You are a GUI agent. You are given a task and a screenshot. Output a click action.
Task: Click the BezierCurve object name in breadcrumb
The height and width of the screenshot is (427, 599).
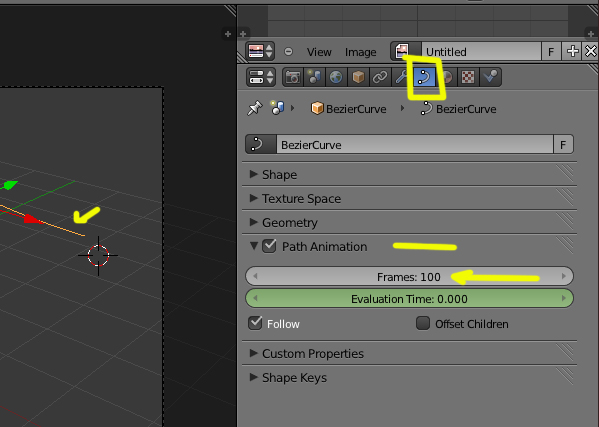(x=356, y=109)
